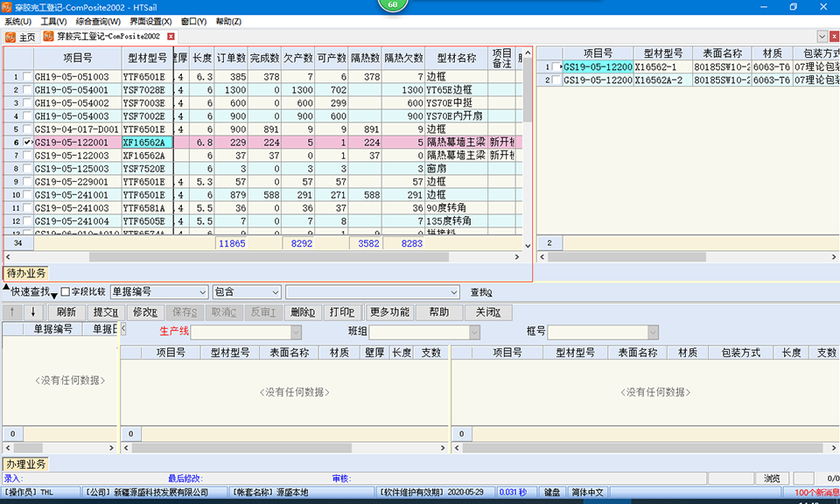Click the 删除D button
The height and width of the screenshot is (504, 840).
coord(304,312)
